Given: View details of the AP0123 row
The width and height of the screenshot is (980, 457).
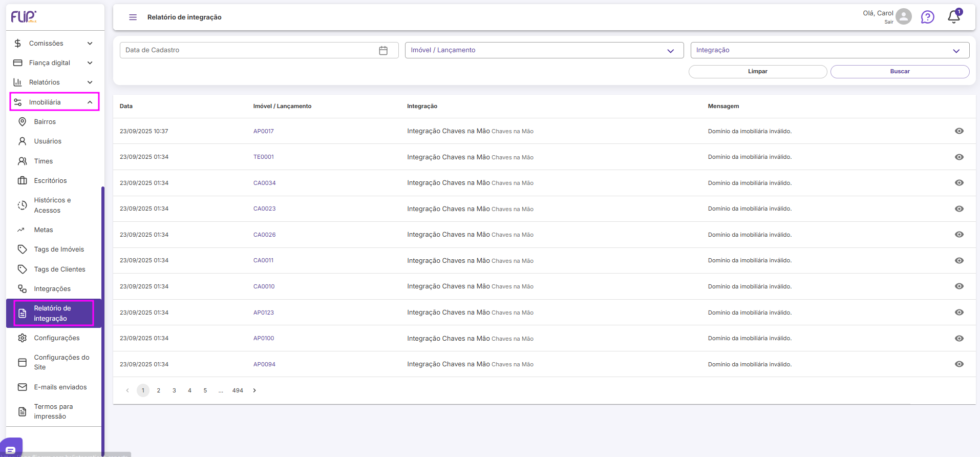Looking at the screenshot, I should click(x=959, y=313).
